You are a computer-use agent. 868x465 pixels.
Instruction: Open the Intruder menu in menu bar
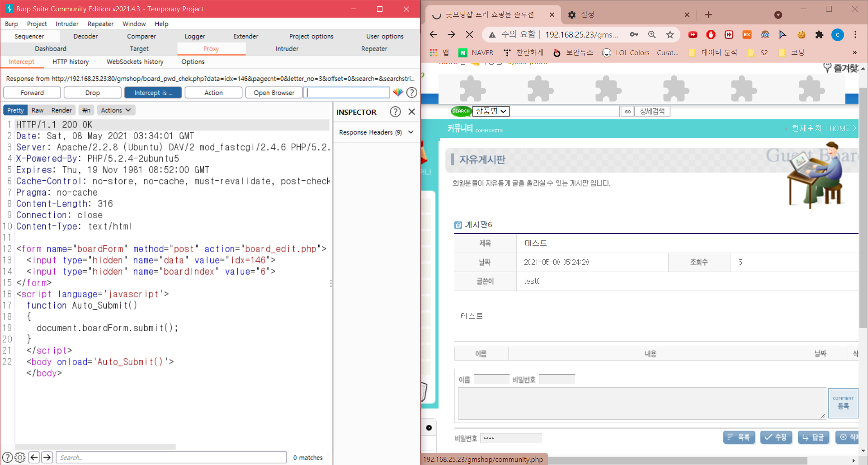click(67, 24)
